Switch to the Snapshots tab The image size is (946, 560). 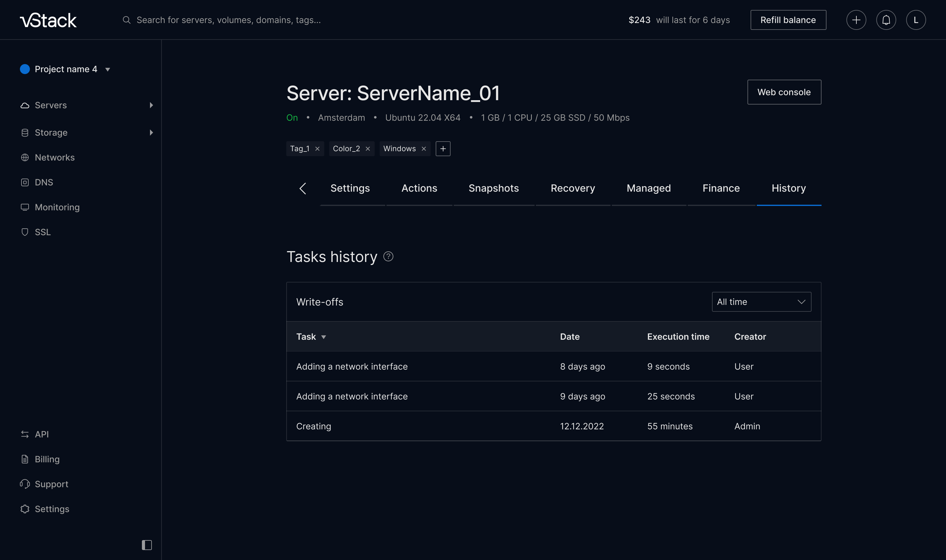tap(493, 188)
